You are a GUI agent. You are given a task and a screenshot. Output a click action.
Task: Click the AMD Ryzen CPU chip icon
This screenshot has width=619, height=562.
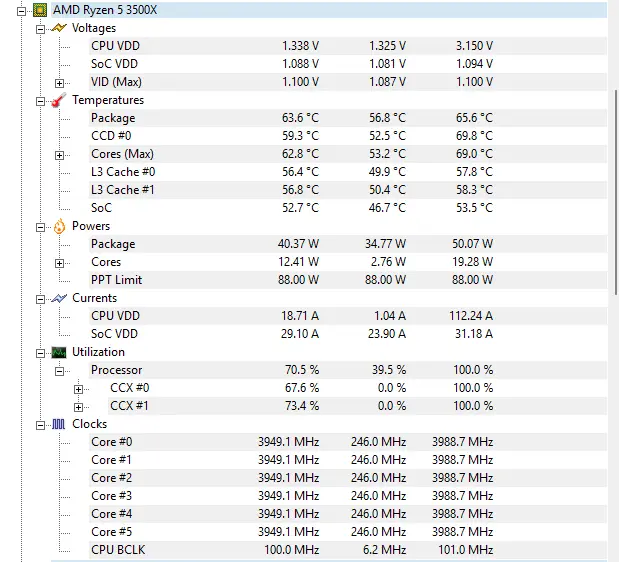click(40, 10)
